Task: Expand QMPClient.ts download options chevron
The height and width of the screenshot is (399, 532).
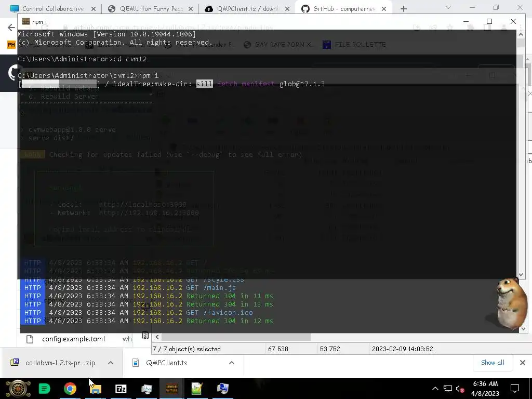Action: pyautogui.click(x=232, y=363)
